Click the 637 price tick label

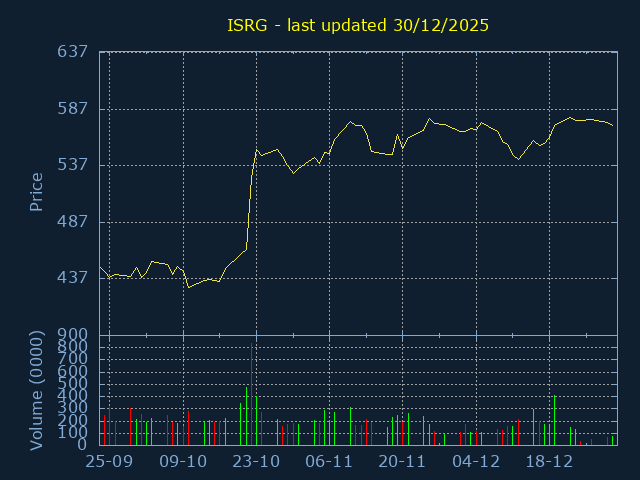(74, 52)
